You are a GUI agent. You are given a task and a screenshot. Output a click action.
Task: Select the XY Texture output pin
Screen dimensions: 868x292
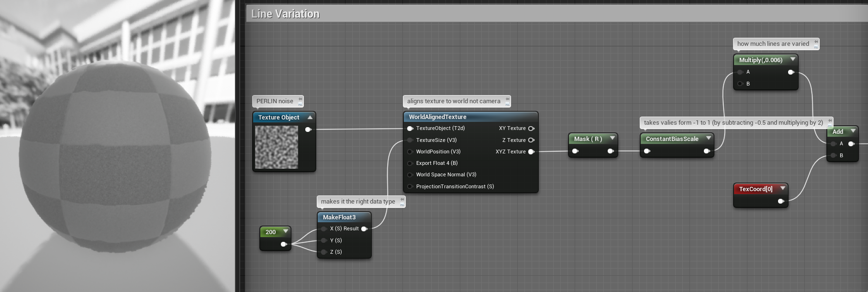[x=531, y=129]
